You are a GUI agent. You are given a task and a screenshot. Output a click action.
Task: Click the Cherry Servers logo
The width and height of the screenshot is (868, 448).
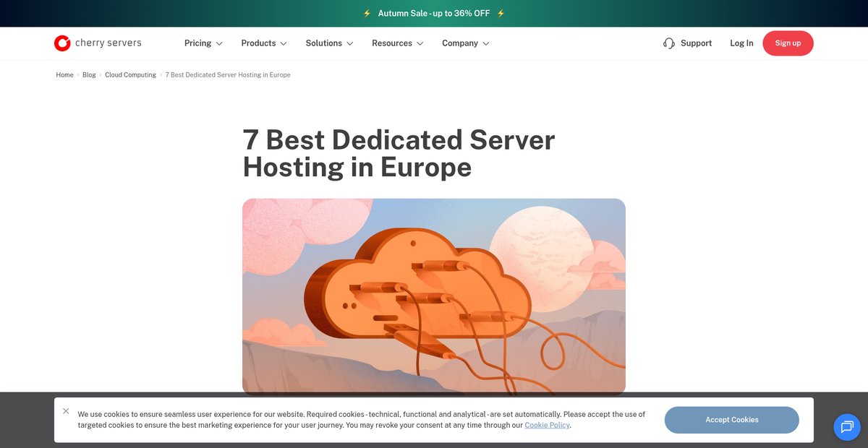tap(98, 43)
